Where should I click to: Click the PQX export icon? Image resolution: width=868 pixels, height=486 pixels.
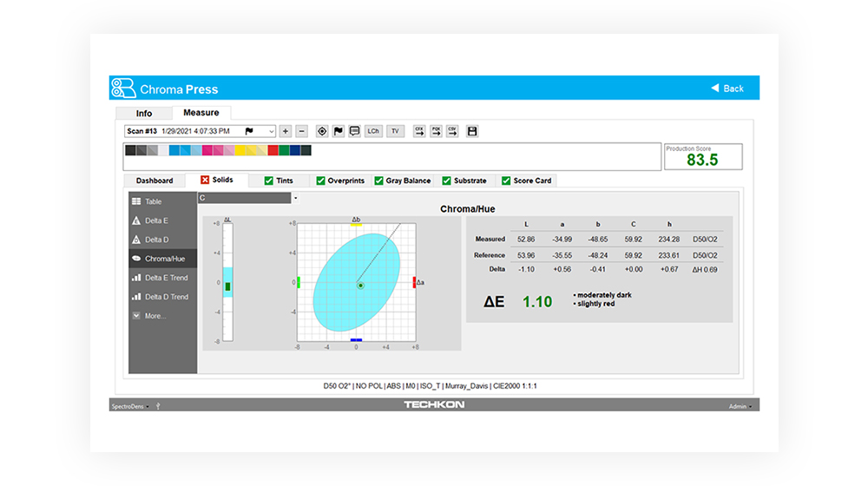(x=436, y=131)
